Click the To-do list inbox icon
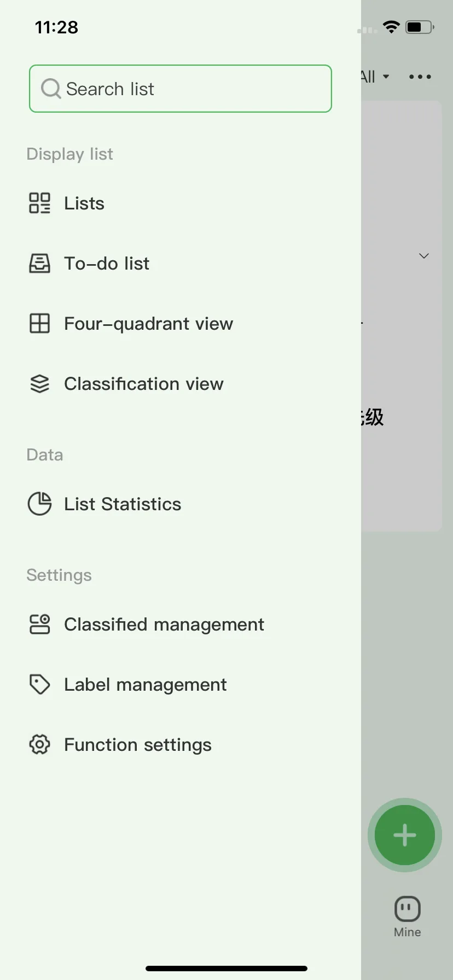453x980 pixels. coord(39,263)
